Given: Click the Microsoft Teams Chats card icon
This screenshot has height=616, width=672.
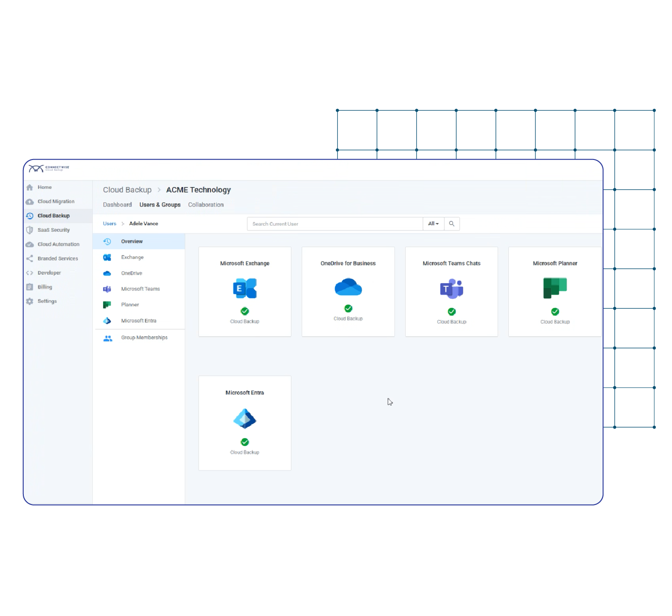Looking at the screenshot, I should pos(451,289).
